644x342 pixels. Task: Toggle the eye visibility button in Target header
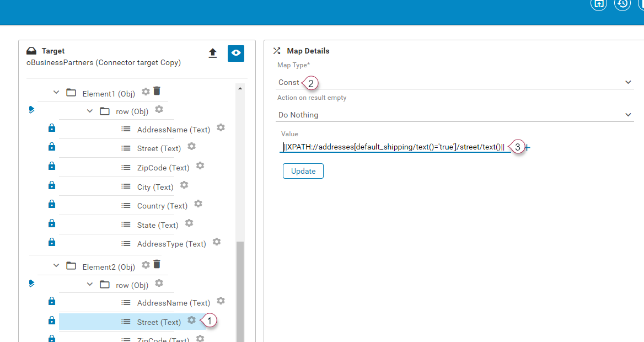click(x=236, y=53)
